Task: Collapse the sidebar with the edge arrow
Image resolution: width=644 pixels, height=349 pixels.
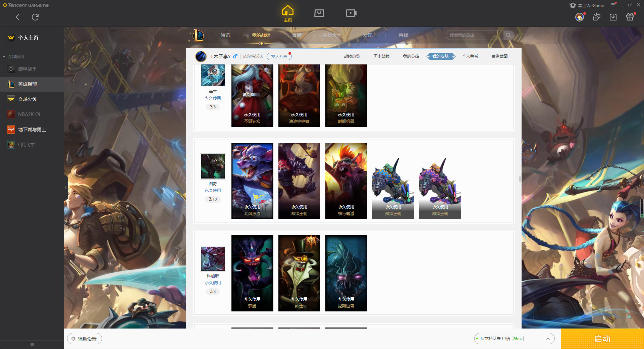Action: tap(66, 188)
